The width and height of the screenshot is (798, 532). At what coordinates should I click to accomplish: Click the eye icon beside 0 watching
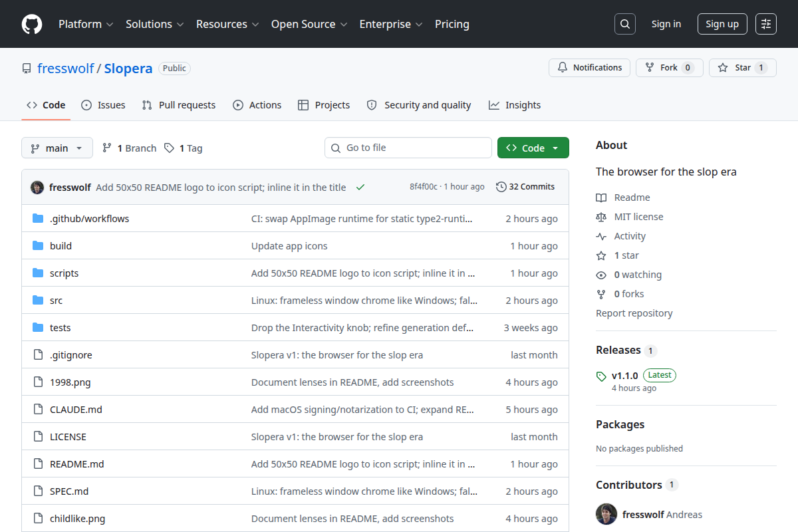(x=601, y=275)
